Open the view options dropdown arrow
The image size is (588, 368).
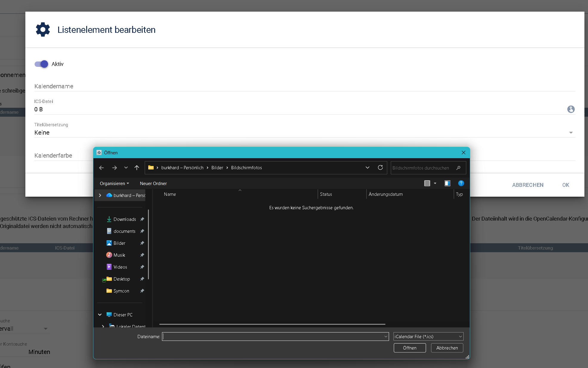tap(435, 183)
